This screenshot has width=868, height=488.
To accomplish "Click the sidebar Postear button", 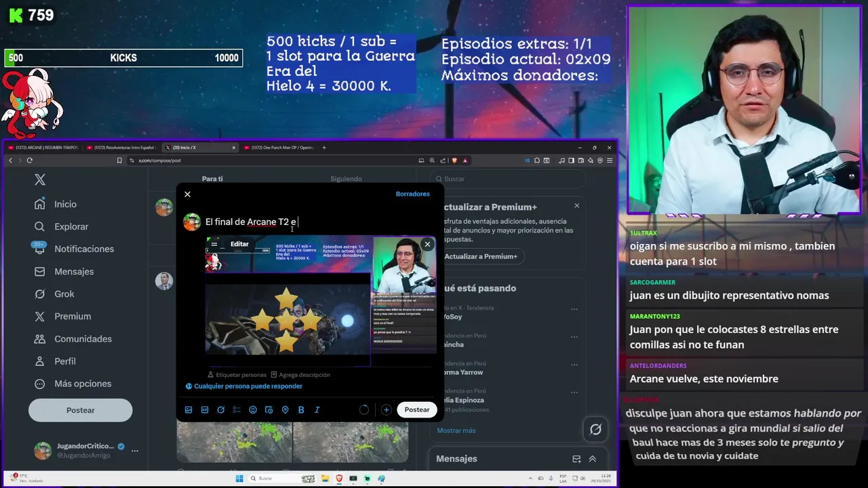I will pos(80,410).
